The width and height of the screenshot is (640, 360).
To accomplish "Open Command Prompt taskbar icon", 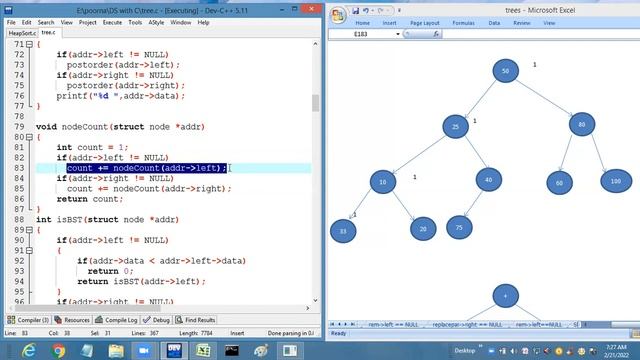I will point(232,351).
